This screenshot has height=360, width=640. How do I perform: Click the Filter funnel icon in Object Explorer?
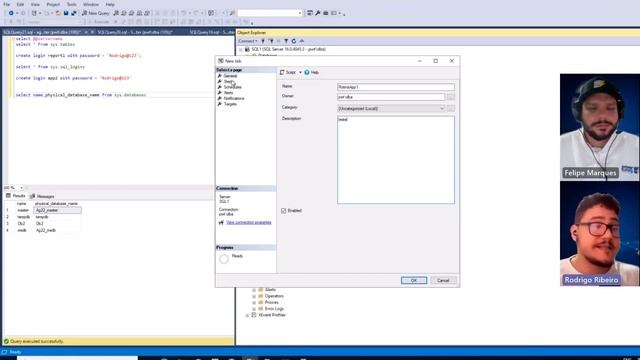(x=286, y=41)
